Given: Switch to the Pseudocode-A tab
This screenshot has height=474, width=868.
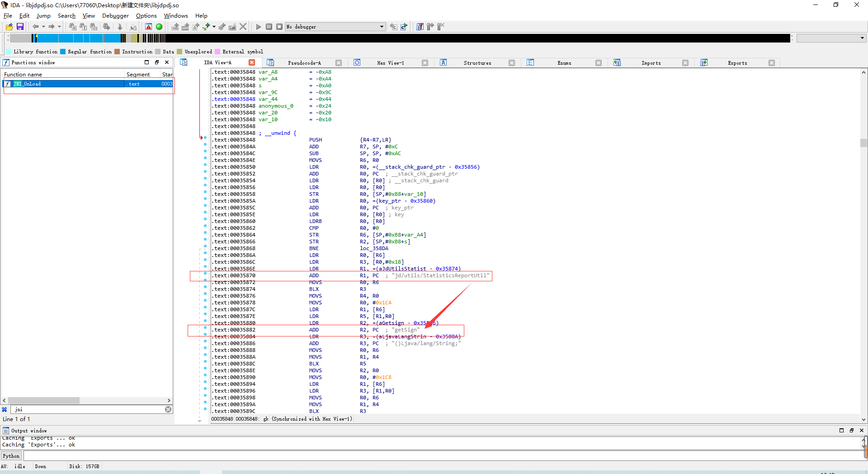Looking at the screenshot, I should 304,63.
